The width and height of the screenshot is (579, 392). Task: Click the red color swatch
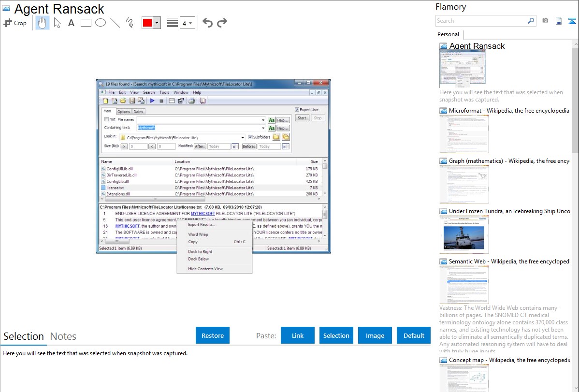pos(147,23)
